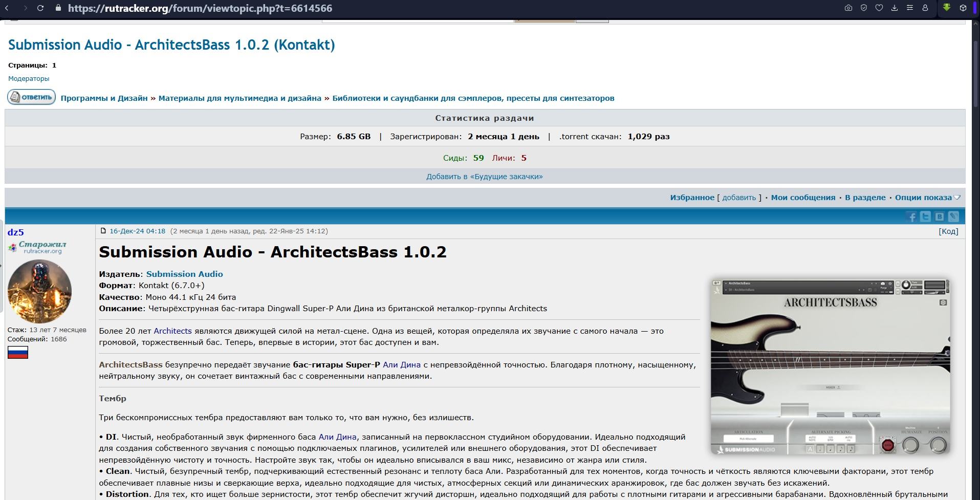Share the post via the LiveJournal pencil icon
Viewport: 980px width, 500px height.
[953, 217]
